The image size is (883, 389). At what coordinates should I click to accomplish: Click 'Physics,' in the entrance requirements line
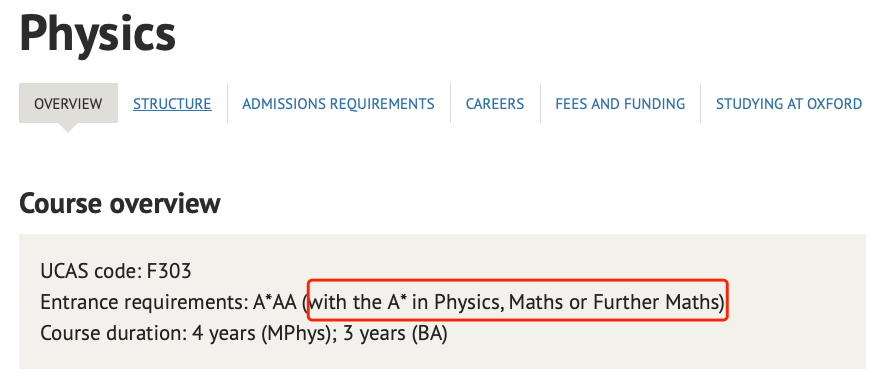coord(469,303)
